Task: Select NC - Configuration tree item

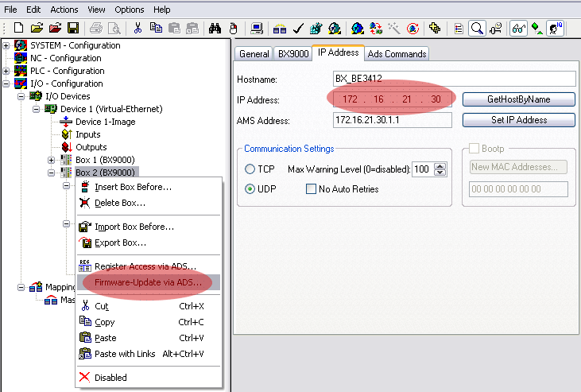Action: point(66,58)
